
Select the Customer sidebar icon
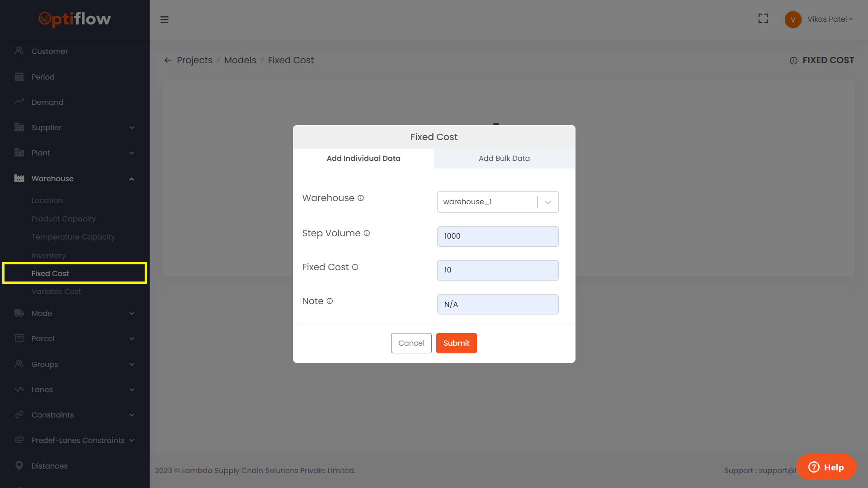point(19,51)
